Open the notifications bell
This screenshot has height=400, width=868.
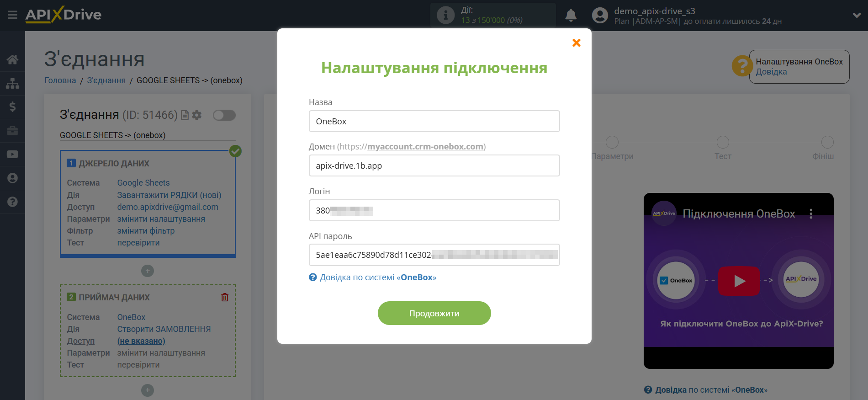(x=571, y=15)
